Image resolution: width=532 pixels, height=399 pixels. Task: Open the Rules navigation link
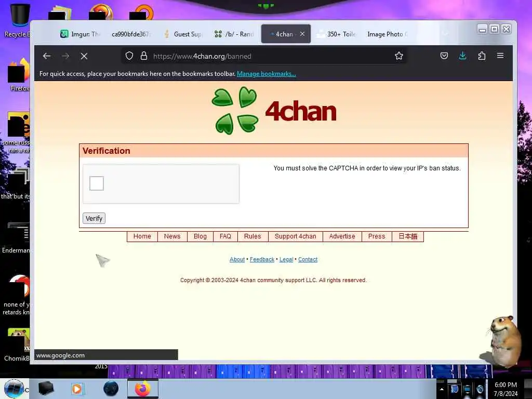[x=253, y=236]
